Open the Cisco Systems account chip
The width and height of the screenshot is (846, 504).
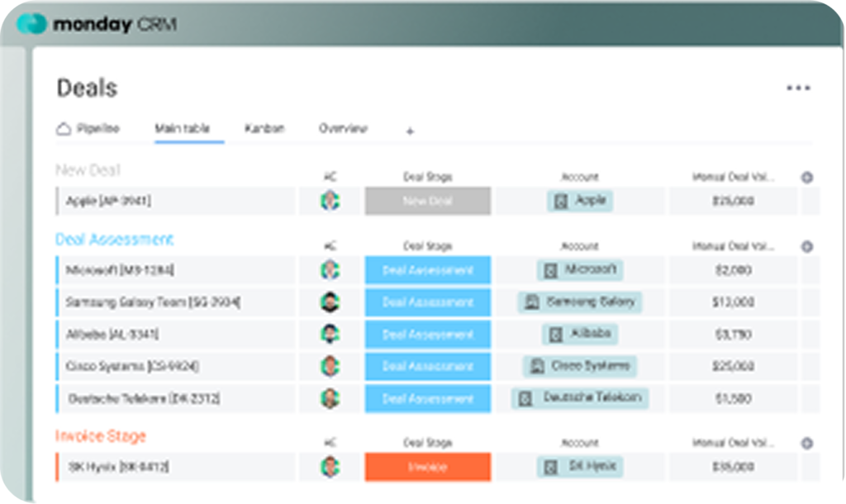coord(580,366)
